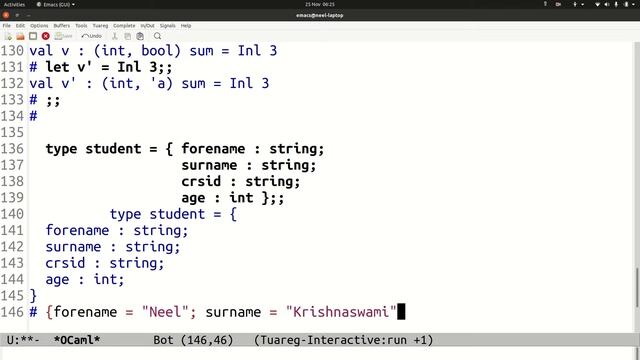The image size is (640, 360).
Task: Open the Tools menu
Action: [x=81, y=26]
